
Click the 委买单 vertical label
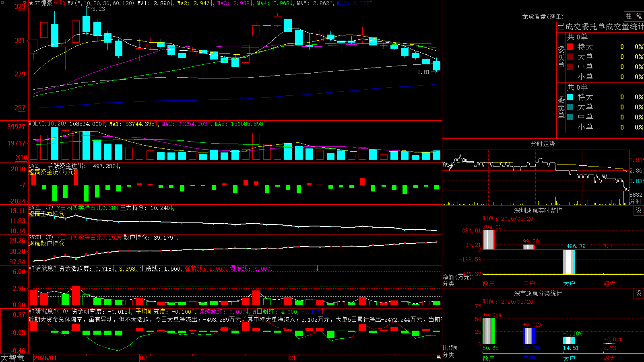(561, 58)
